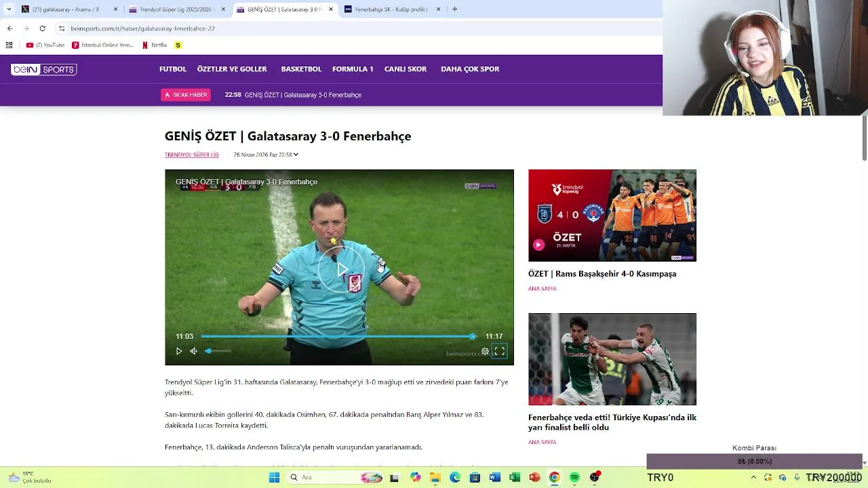Open the CANLI SKOR menu
Viewport: 868px width, 488px height.
coord(406,69)
